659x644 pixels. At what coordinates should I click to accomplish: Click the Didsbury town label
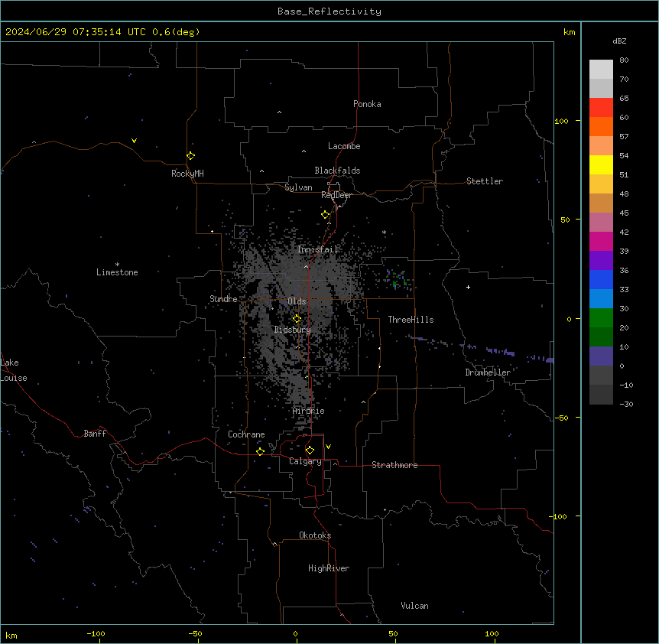(x=293, y=330)
